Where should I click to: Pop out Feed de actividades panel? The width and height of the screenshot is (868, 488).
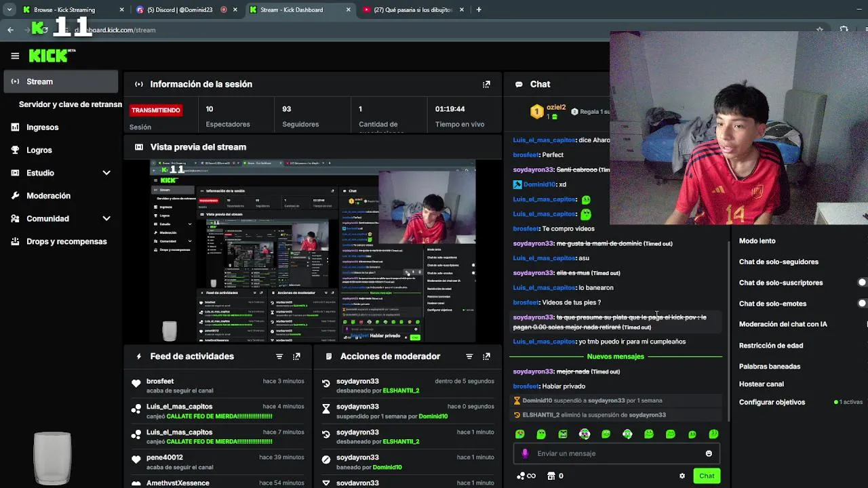[x=296, y=357]
